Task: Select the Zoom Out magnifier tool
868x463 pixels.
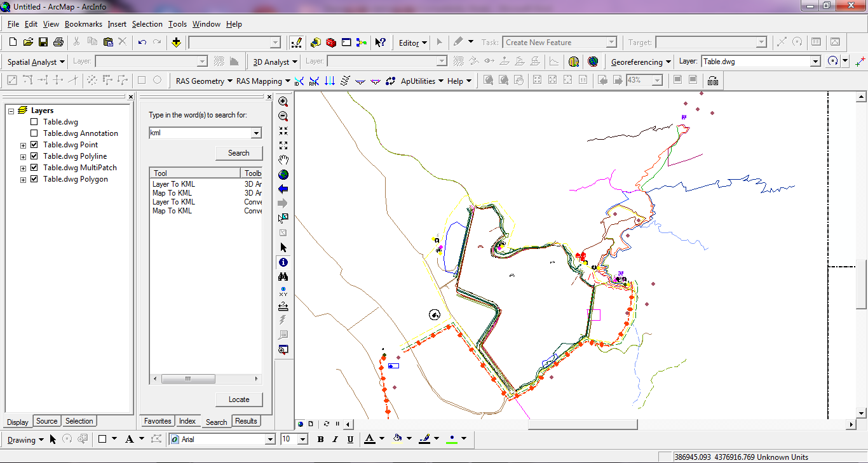Action: pyautogui.click(x=283, y=116)
